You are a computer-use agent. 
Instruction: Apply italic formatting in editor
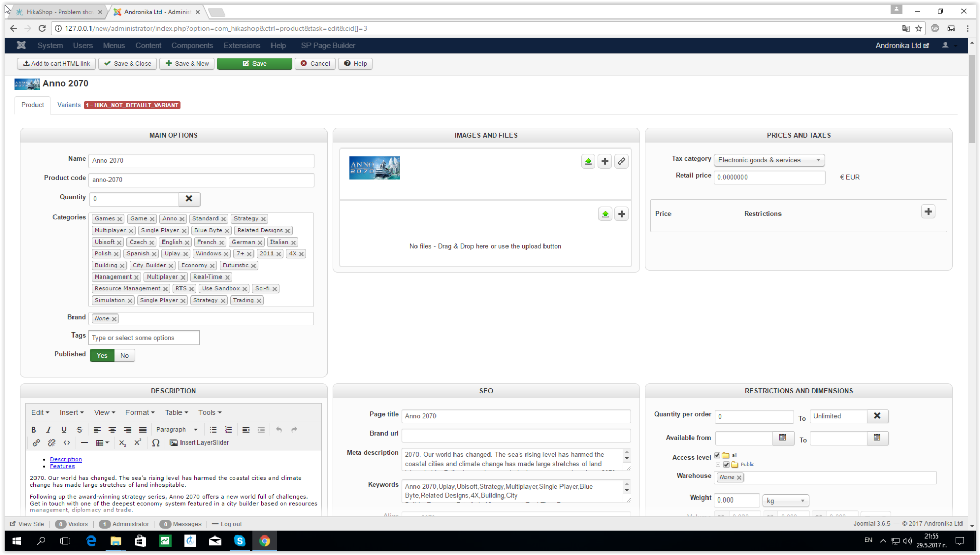click(x=49, y=430)
